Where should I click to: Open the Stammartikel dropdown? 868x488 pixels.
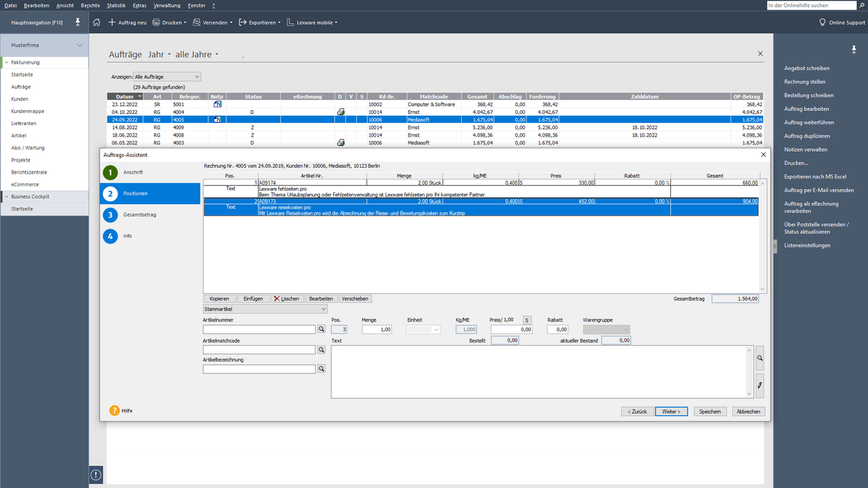[265, 309]
